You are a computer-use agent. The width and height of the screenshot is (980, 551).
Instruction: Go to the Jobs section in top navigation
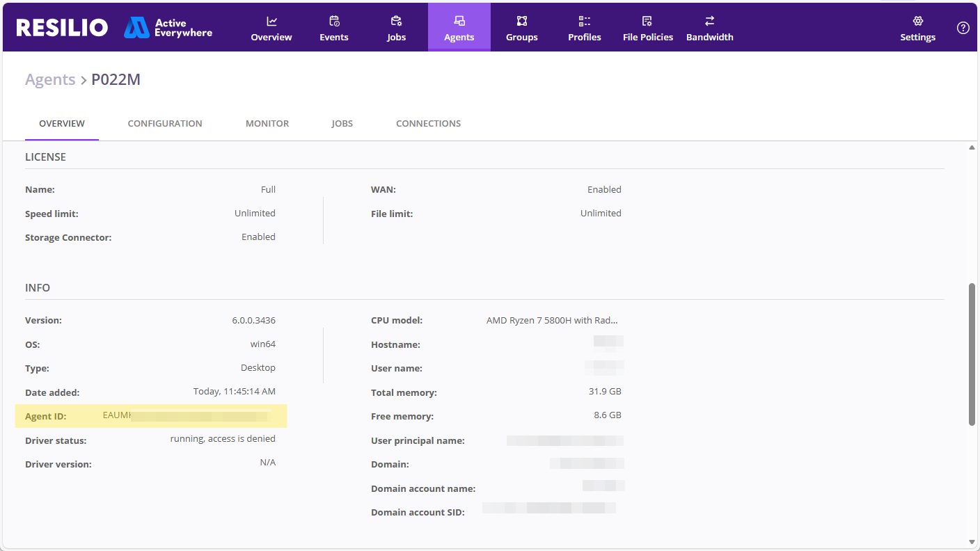[397, 28]
